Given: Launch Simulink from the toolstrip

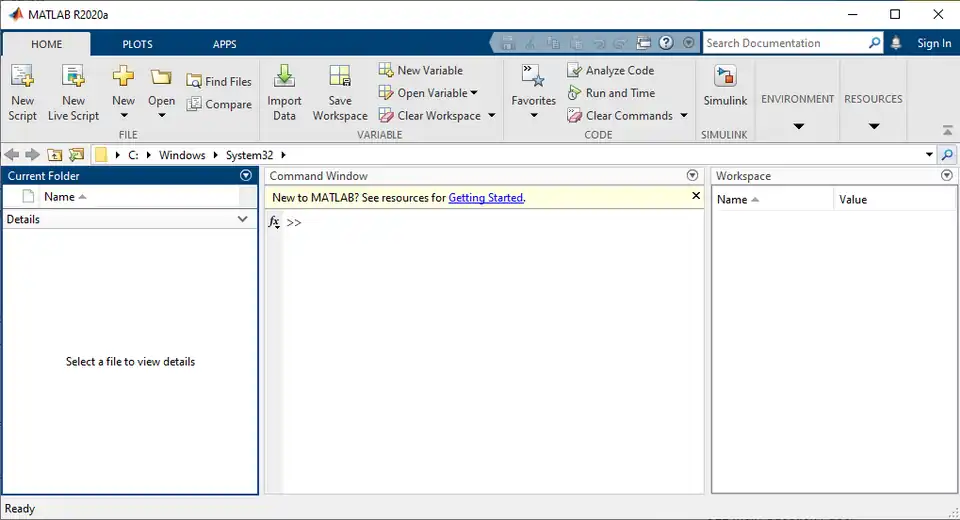Looking at the screenshot, I should click(725, 77).
